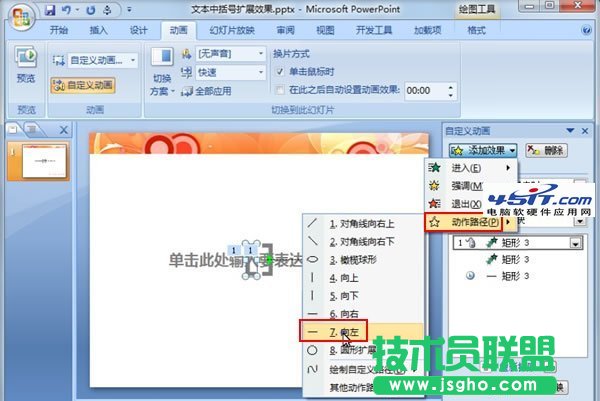Switch to the 设计 ribbon tab
Viewport: 600px width, 401px height.
click(139, 30)
